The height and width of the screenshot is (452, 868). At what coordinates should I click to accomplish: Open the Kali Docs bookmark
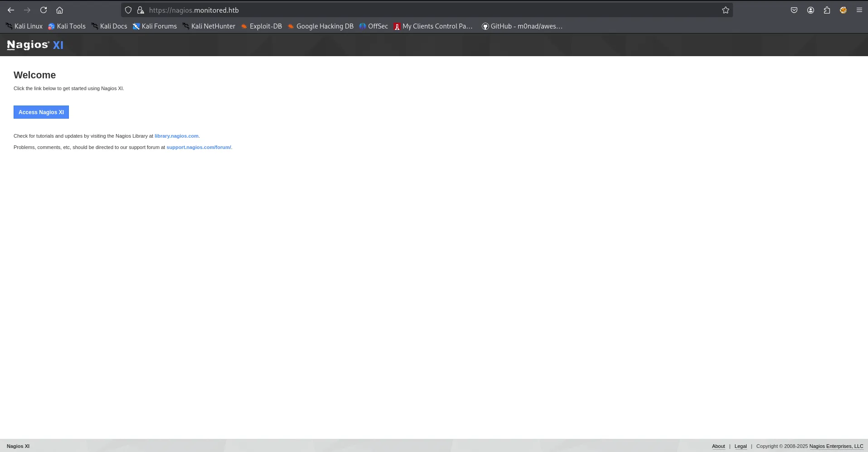point(109,26)
